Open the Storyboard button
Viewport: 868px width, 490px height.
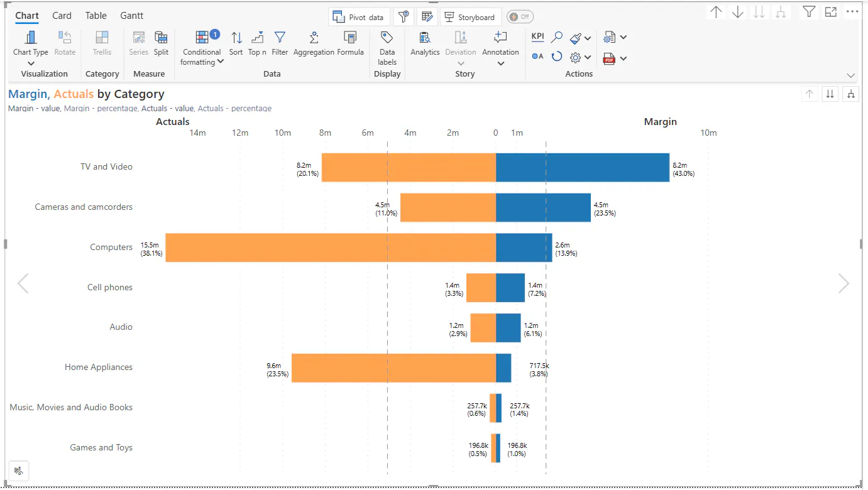pyautogui.click(x=471, y=17)
